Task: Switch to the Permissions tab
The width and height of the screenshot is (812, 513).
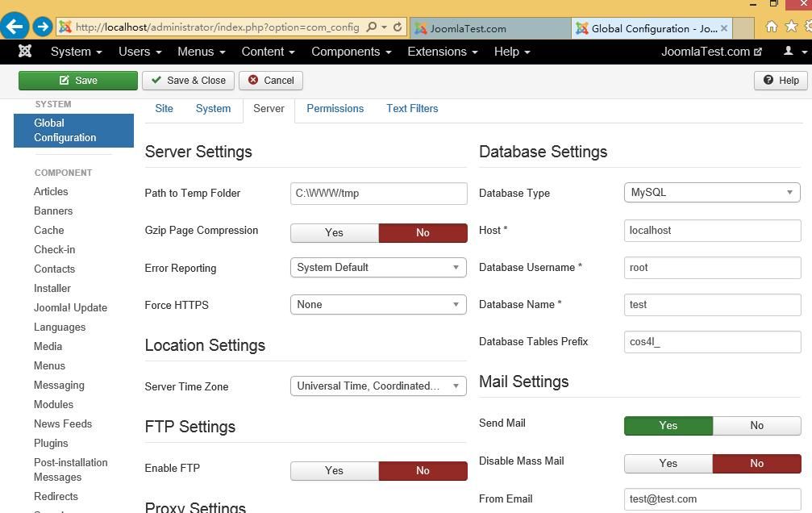Action: 335,108
